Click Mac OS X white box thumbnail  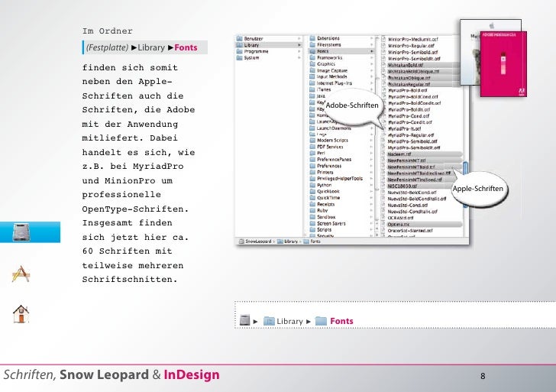pos(470,52)
